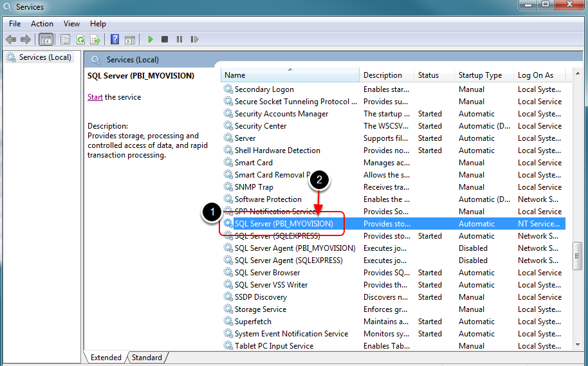The height and width of the screenshot is (366, 588).
Task: Switch to the Standard tab
Action: click(x=147, y=358)
